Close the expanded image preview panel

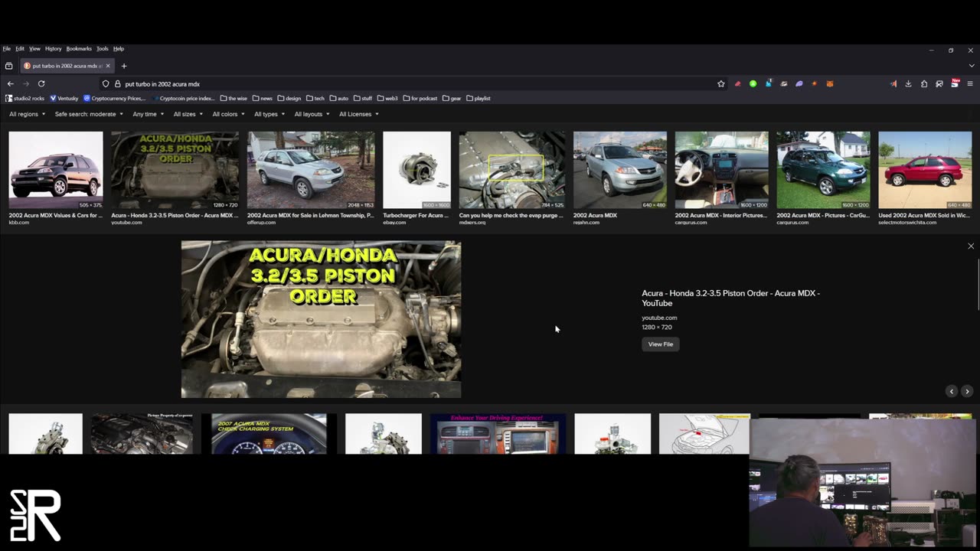[x=971, y=246]
